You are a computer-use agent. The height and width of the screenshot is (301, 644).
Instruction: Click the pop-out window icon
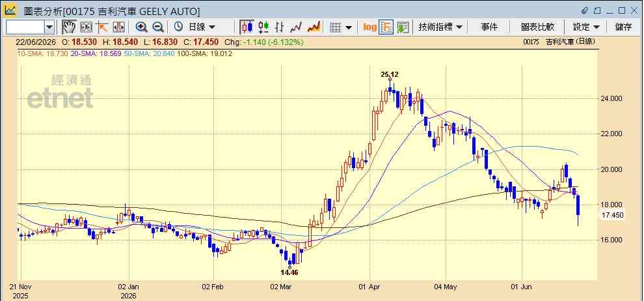597,10
